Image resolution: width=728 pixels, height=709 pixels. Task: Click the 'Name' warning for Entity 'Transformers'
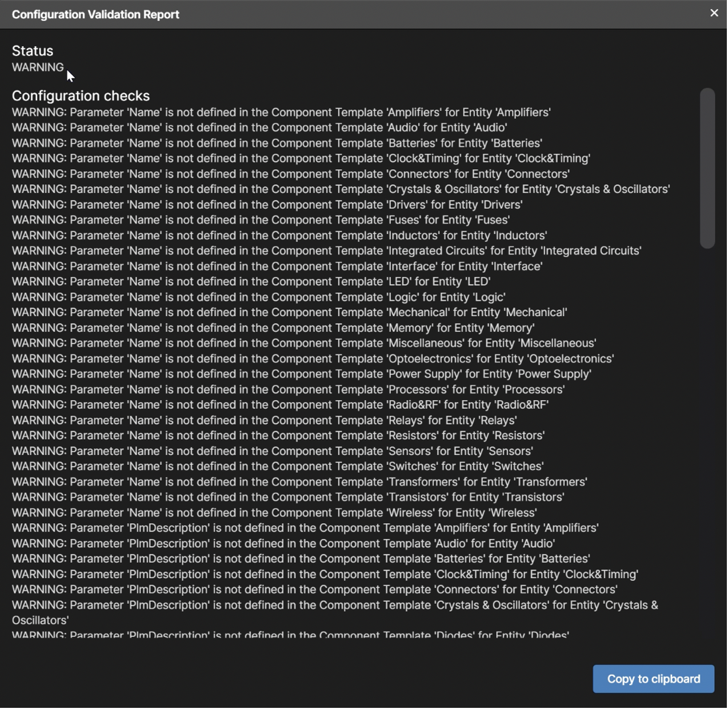(300, 482)
